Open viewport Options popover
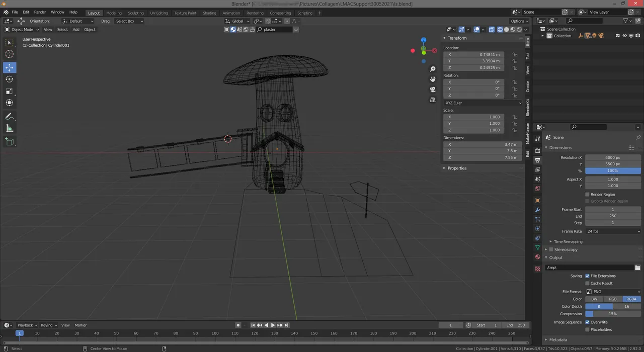The width and height of the screenshot is (644, 352). 519,21
